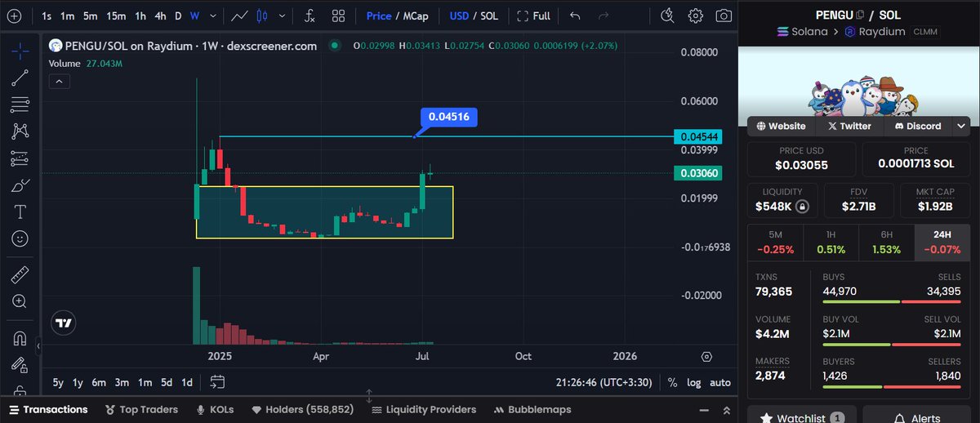Open the Top Traders tab

coord(143,409)
